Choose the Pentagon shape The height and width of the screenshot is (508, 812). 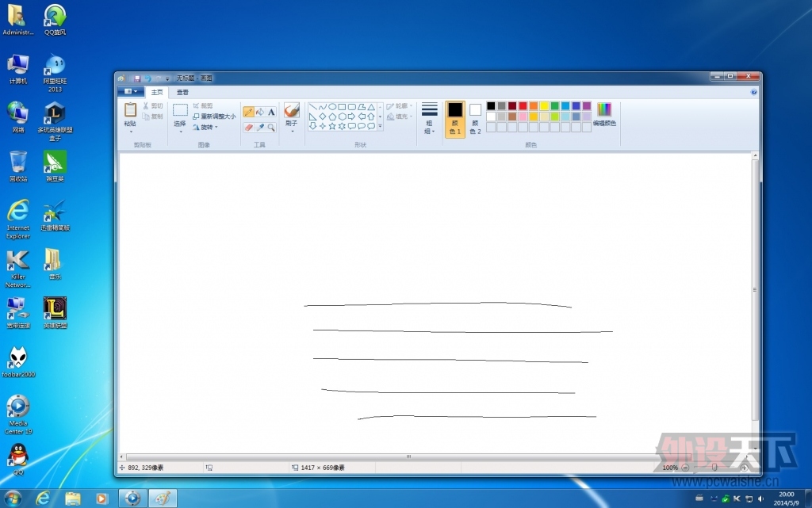pos(332,116)
